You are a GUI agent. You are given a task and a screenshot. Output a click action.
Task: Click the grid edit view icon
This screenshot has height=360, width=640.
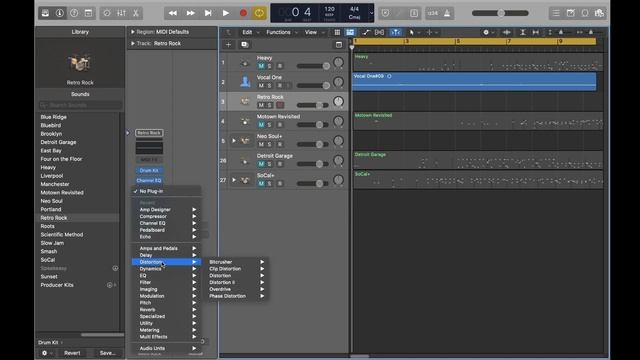pos(337,32)
